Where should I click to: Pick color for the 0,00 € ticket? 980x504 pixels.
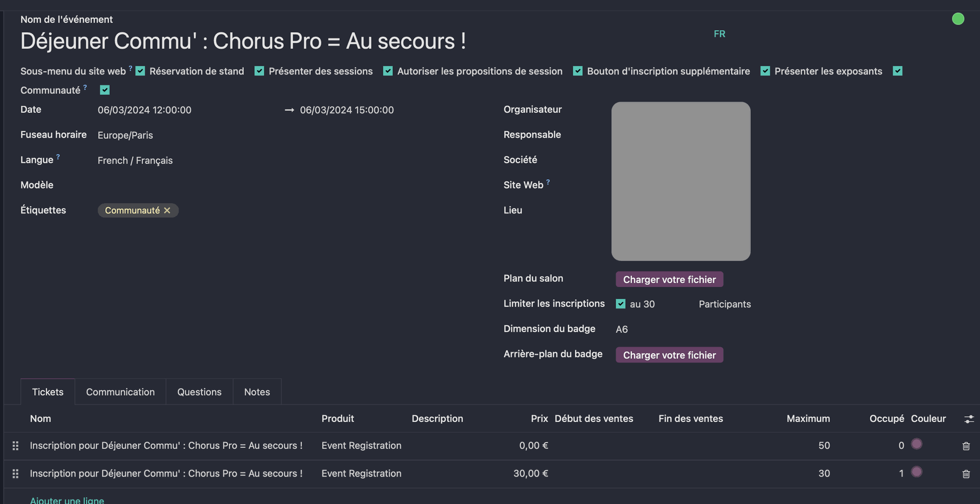[x=917, y=444]
